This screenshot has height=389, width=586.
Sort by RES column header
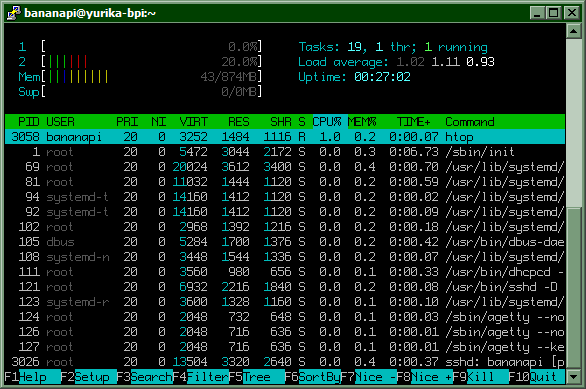[238, 122]
